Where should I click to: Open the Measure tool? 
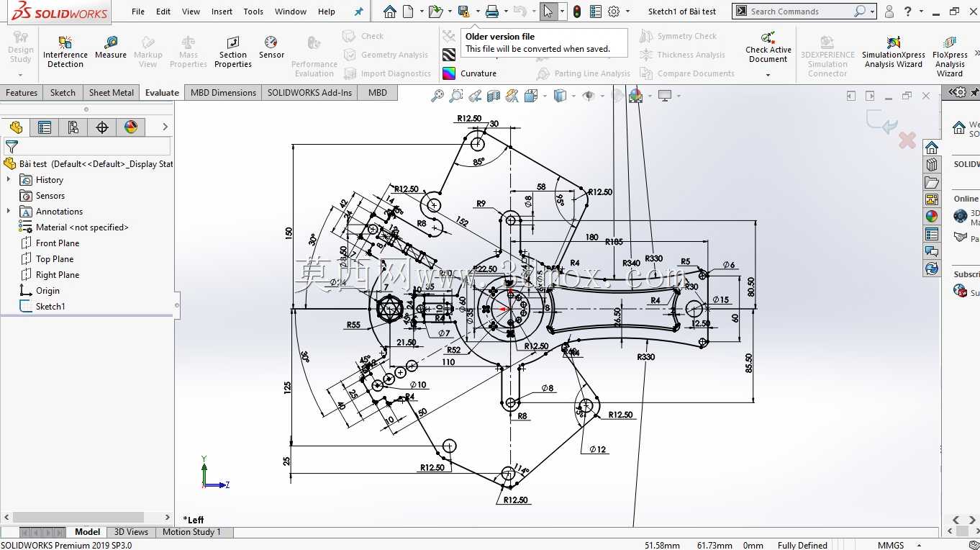[x=111, y=48]
